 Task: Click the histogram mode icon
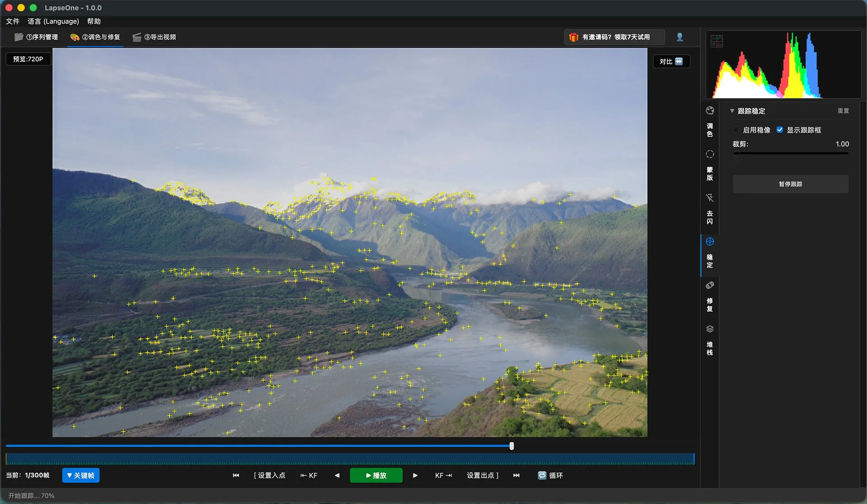click(x=717, y=41)
